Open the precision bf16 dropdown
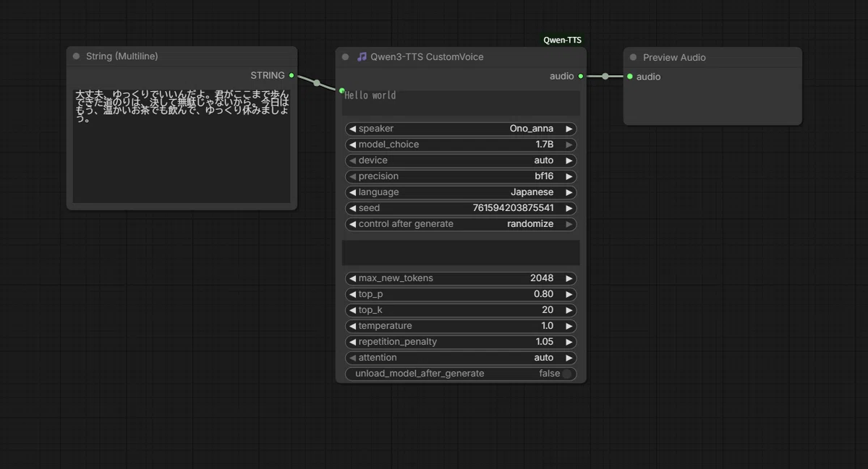 (x=461, y=176)
